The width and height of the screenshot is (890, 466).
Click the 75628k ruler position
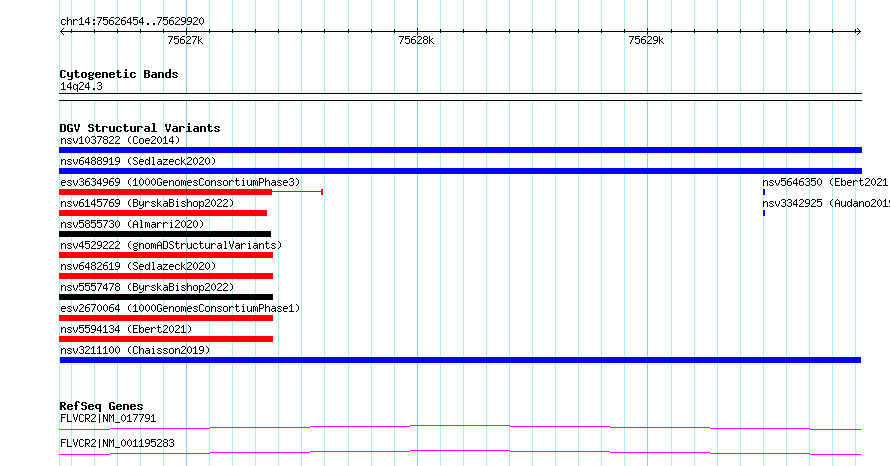(416, 40)
